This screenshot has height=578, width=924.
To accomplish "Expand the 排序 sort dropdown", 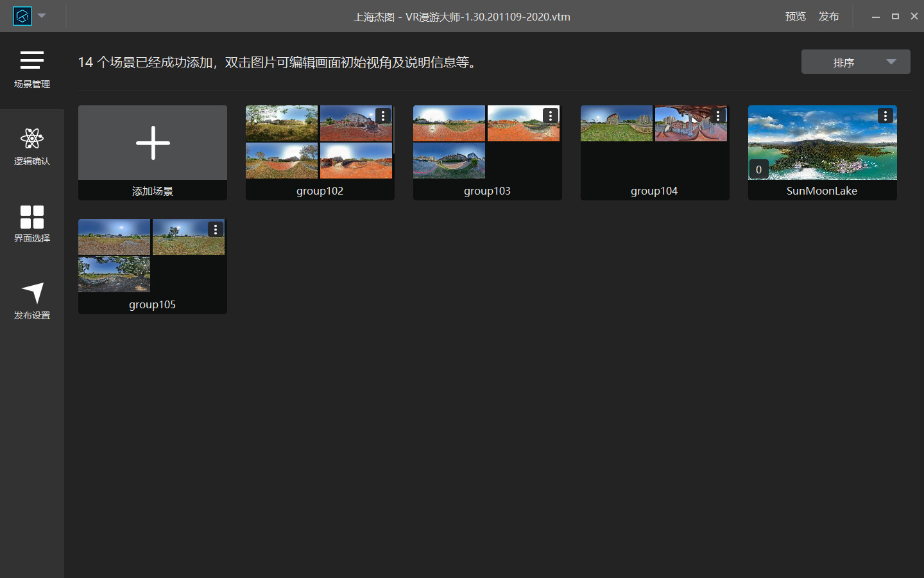I will point(855,62).
